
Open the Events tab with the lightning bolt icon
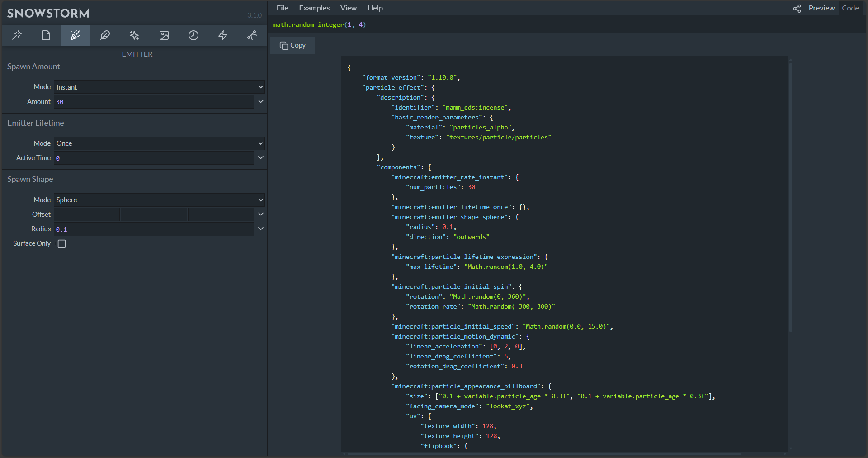223,35
